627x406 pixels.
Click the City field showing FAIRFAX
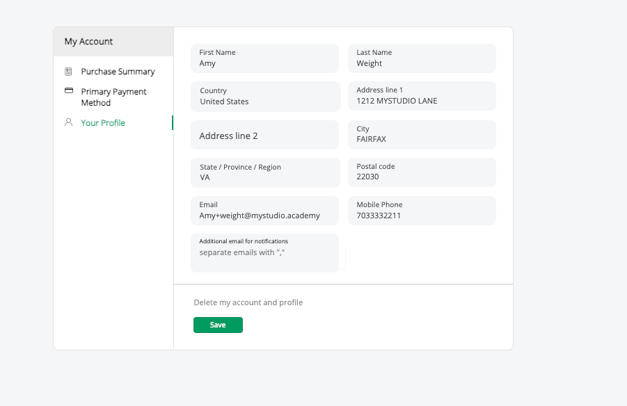pos(421,135)
